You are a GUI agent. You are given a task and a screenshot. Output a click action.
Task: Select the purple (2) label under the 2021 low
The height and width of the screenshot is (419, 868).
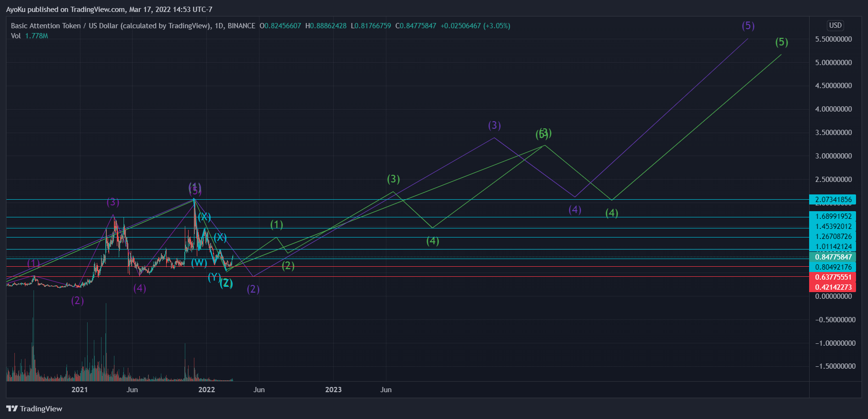(78, 301)
